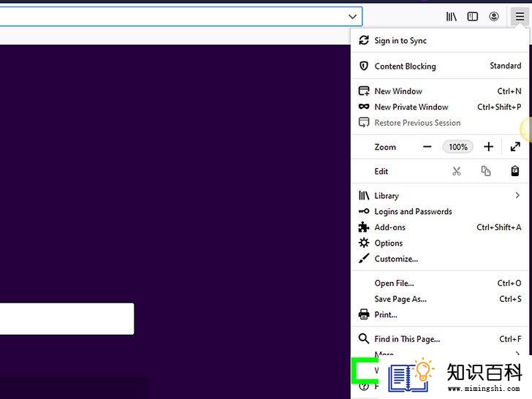This screenshot has width=532, height=399.
Task: Zoom in with the plus button
Action: (x=488, y=147)
